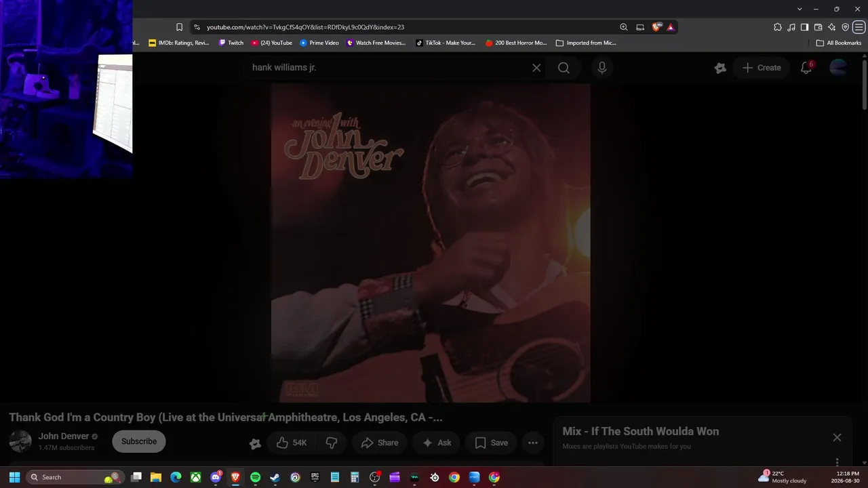Share the John Denver video

[380, 443]
